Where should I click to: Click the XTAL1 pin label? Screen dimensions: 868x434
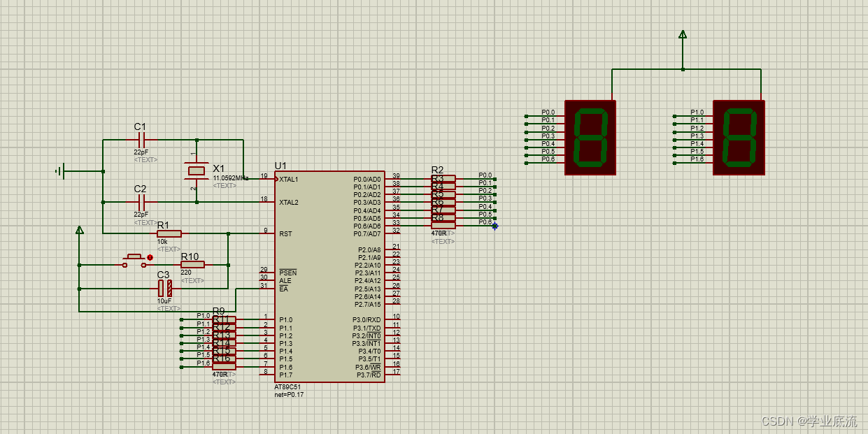[289, 180]
